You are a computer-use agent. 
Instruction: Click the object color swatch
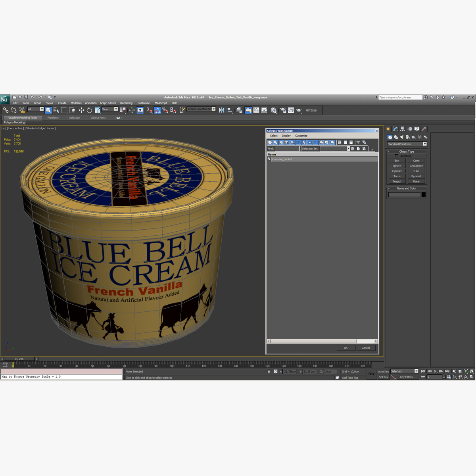(x=423, y=194)
